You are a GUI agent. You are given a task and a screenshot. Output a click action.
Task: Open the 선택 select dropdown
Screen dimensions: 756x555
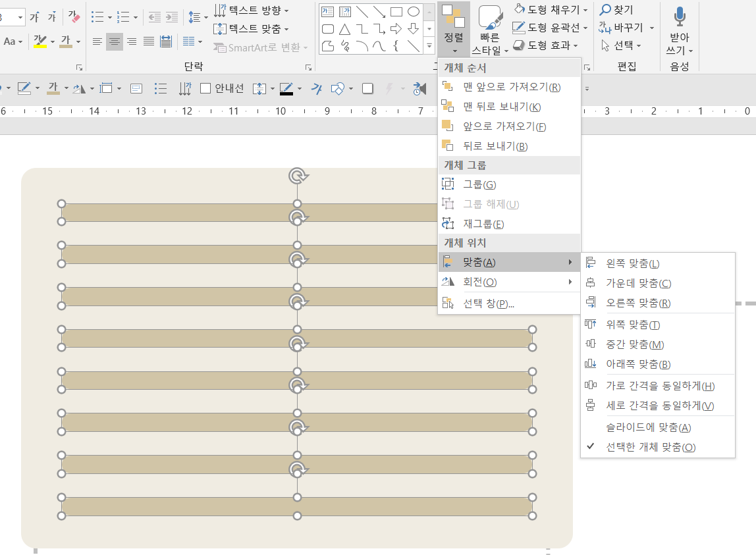point(622,46)
